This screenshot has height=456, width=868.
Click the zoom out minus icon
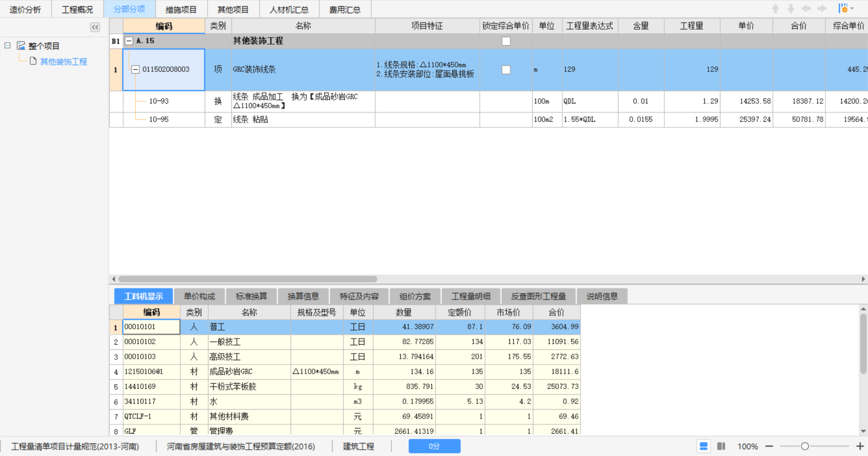[769, 446]
